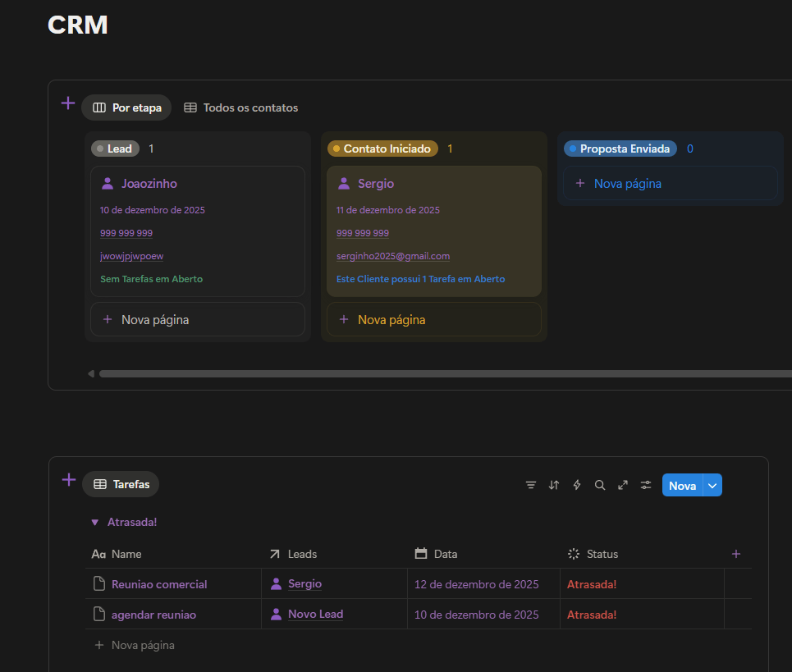Click the search magnifier icon in Tarefas
Viewport: 792px width, 672px height.
[600, 485]
